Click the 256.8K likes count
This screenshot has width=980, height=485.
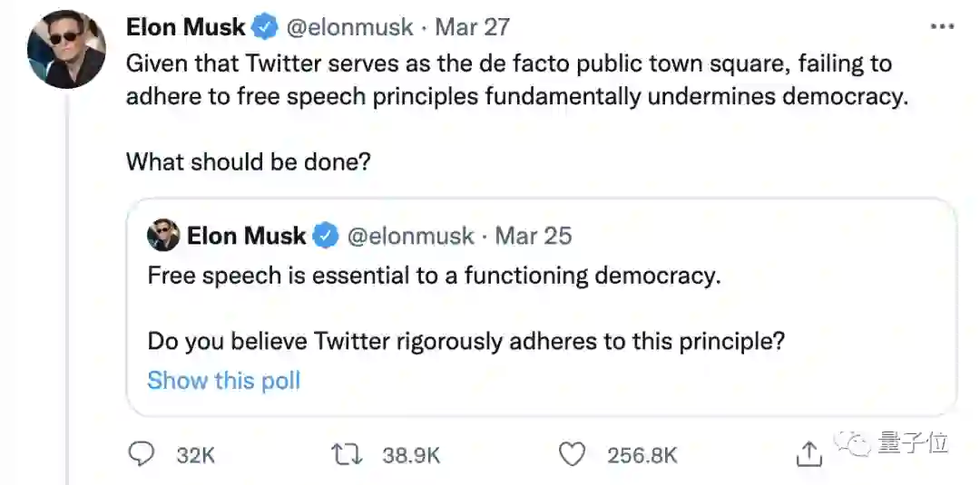pyautogui.click(x=642, y=455)
